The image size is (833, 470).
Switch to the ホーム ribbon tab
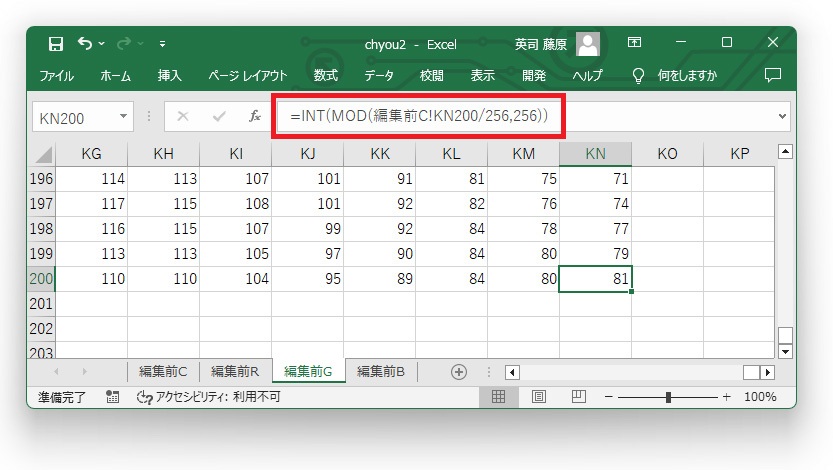115,75
